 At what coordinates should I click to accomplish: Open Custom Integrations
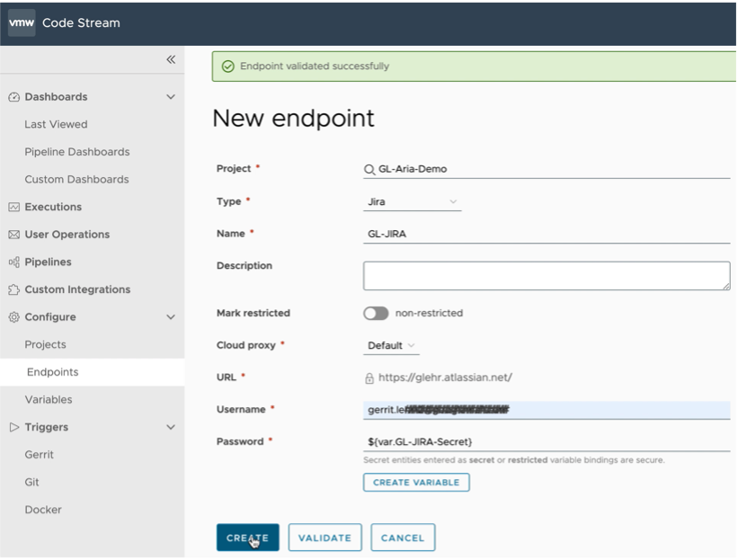coord(77,289)
